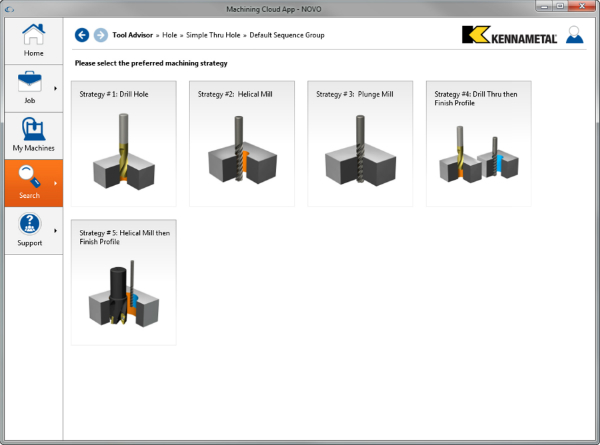Expand the Job submenu arrow
This screenshot has width=600, height=445.
click(55, 88)
